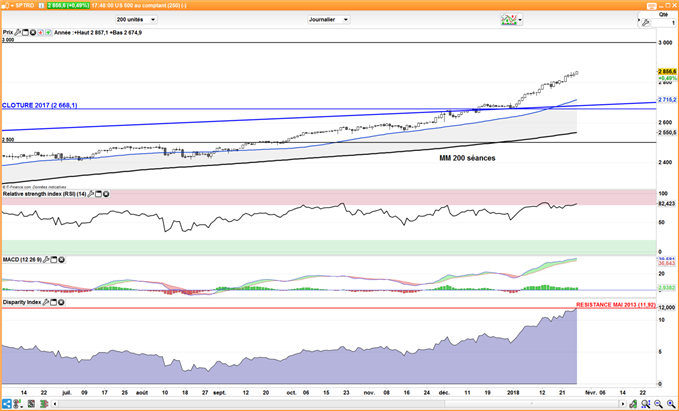Click the sept. date axis label
The height and width of the screenshot is (411, 679).
pyautogui.click(x=220, y=392)
